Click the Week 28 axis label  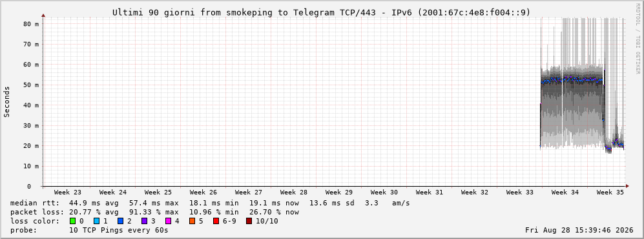[294, 192]
